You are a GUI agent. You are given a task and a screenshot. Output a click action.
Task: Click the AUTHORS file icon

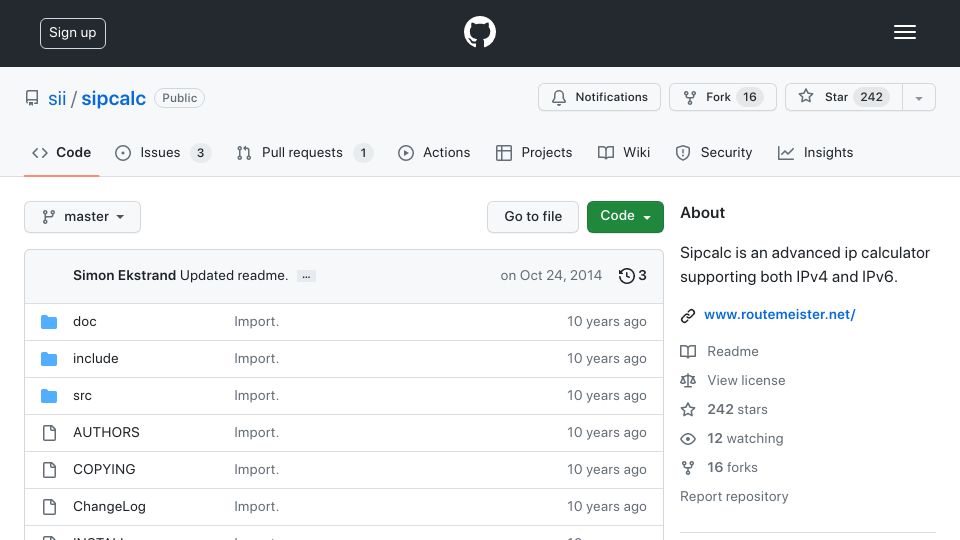coord(50,433)
